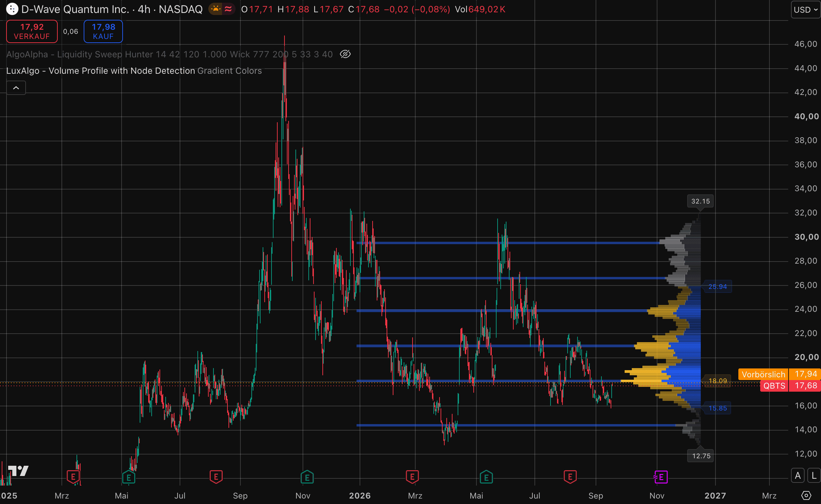Click the 18.09 point of control label
Viewport: 821px width, 504px height.
click(718, 381)
